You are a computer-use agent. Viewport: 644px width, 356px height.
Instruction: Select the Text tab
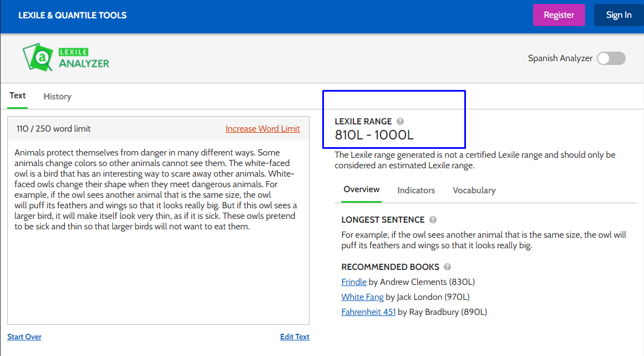18,96
